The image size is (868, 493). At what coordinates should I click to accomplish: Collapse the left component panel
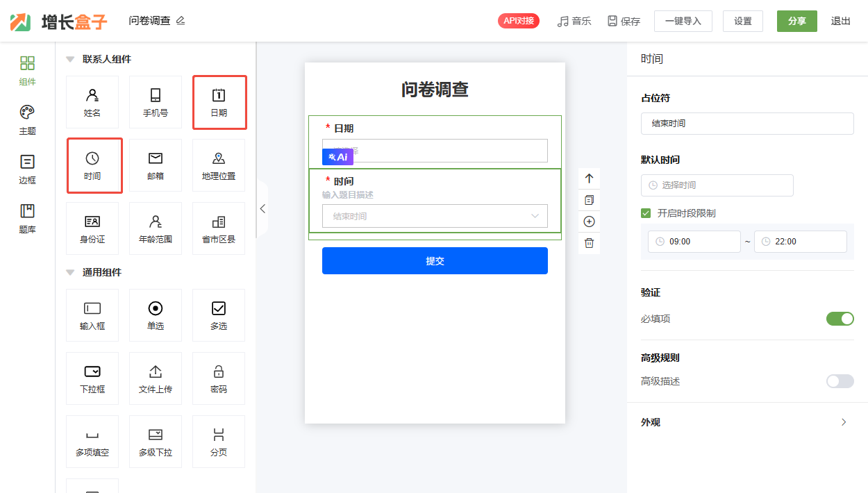click(262, 208)
